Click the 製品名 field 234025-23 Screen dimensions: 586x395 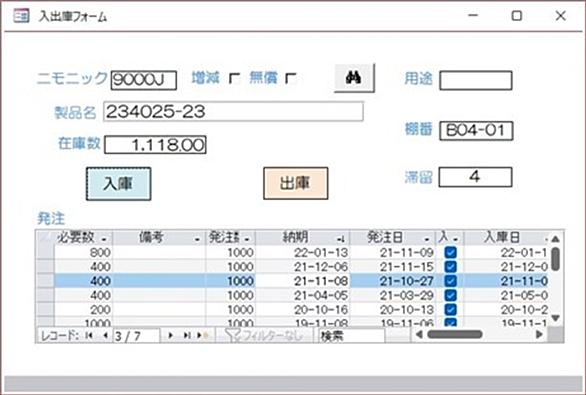click(x=233, y=111)
